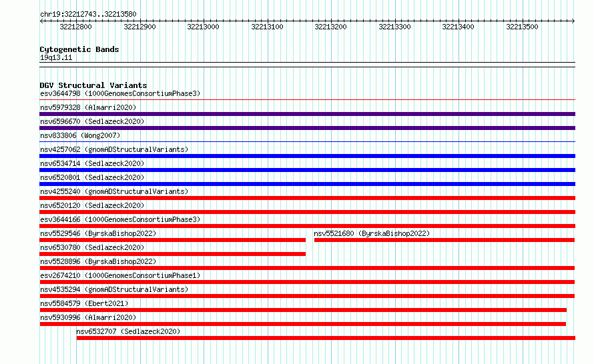Open variant nsv6520801 (Sedlazeck2020) label
The height and width of the screenshot is (364, 594).
92,177
